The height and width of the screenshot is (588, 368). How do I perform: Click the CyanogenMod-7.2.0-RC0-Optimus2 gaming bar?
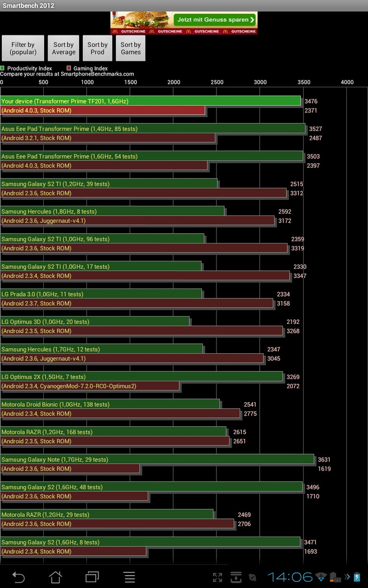pos(90,386)
